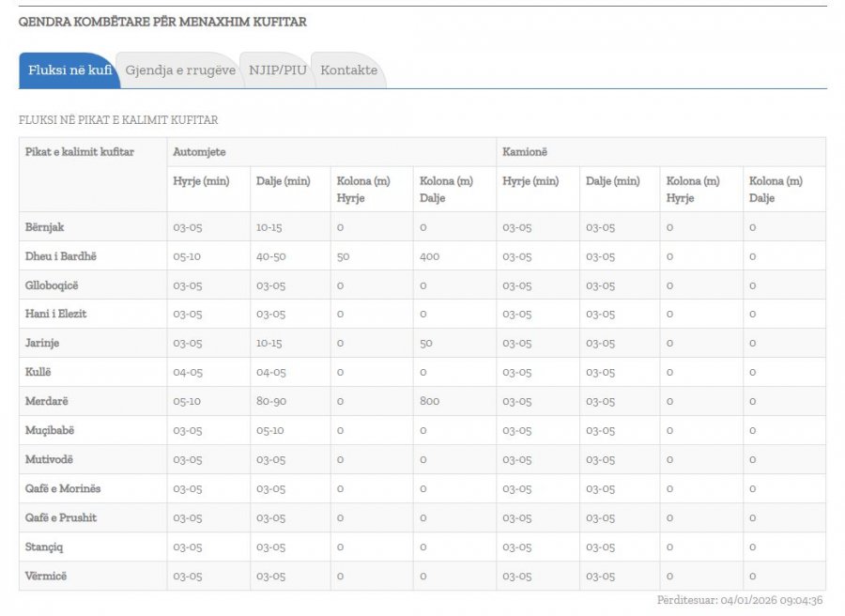The width and height of the screenshot is (845, 616).
Task: Click the Qendra Kombëtare për Menaxhim Kufitar heading
Action: 162,22
